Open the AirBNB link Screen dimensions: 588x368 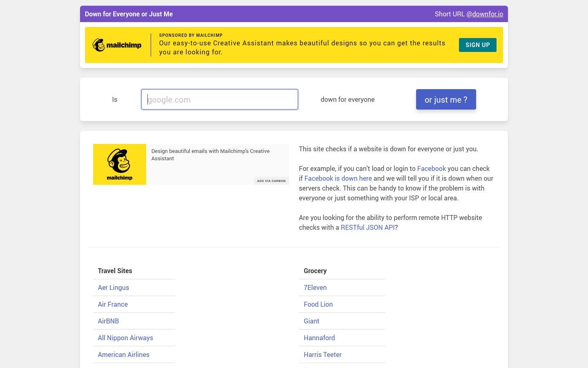tap(108, 321)
